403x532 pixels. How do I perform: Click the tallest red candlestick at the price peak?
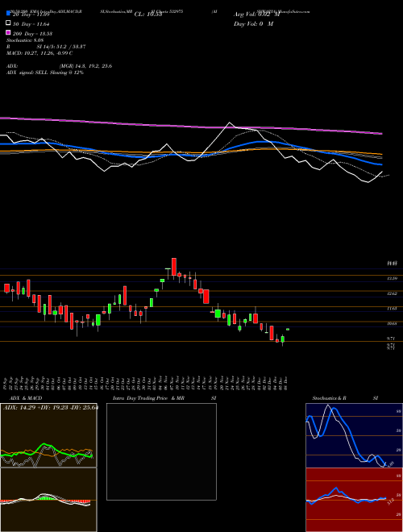click(174, 267)
